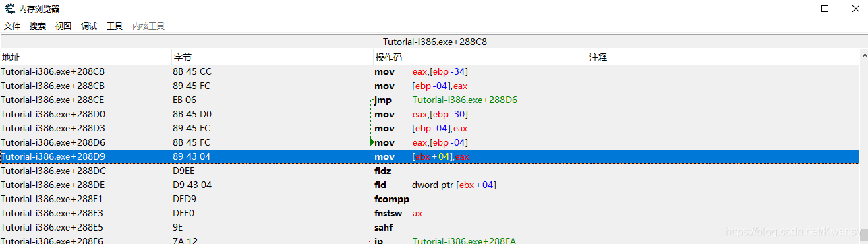Open the 内核工具 menu
This screenshot has width=868, height=244.
click(x=148, y=26)
